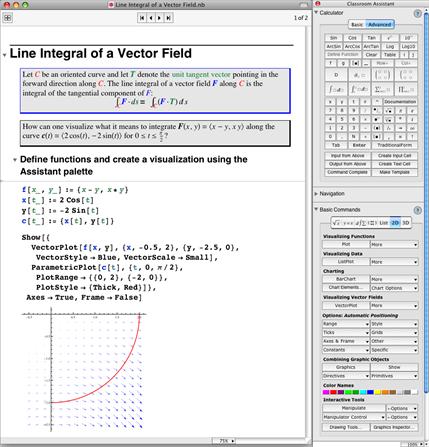Click the Manipulate button
This screenshot has width=429, height=447.
point(354,408)
